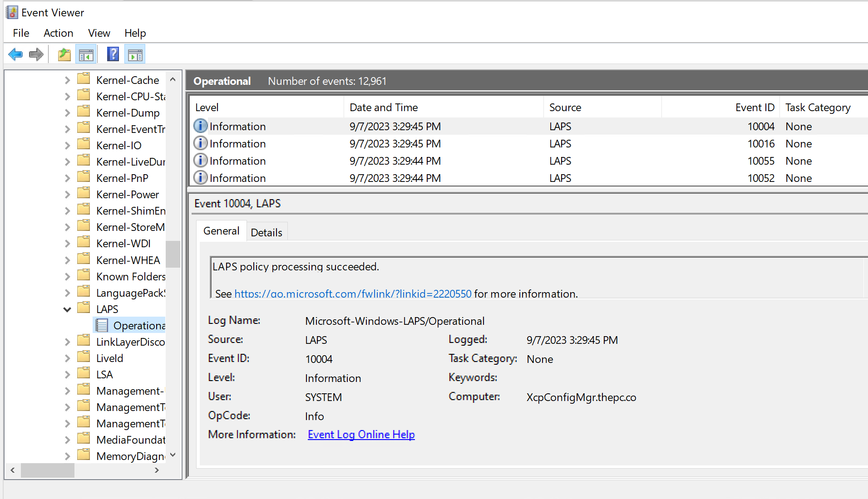Expand the LSA tree node
This screenshot has width=868, height=499.
(67, 375)
